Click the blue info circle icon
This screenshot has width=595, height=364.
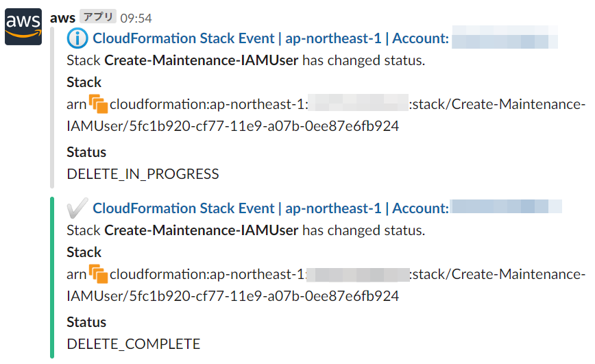point(77,38)
